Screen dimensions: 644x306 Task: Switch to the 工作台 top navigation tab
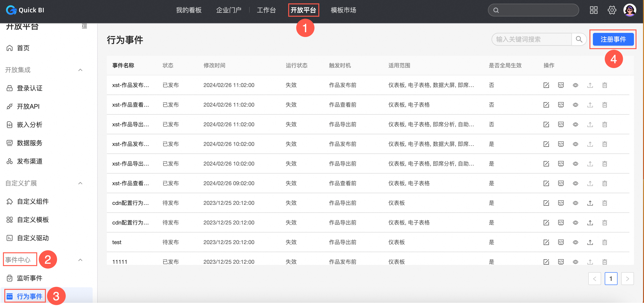266,10
